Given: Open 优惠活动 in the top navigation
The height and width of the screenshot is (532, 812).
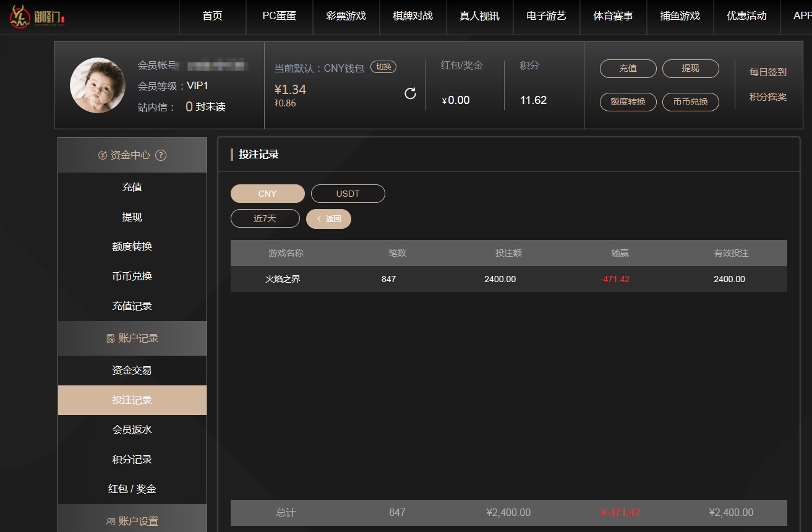Looking at the screenshot, I should [x=746, y=16].
